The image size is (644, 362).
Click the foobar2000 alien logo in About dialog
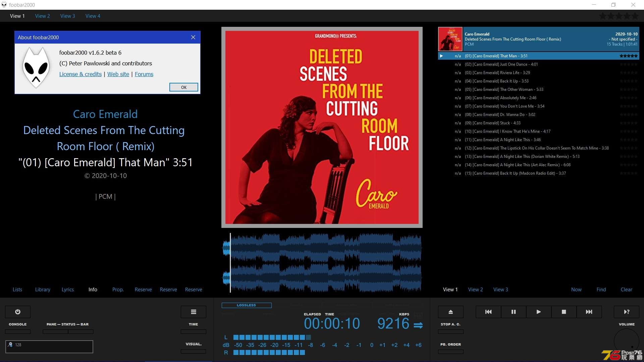point(36,67)
